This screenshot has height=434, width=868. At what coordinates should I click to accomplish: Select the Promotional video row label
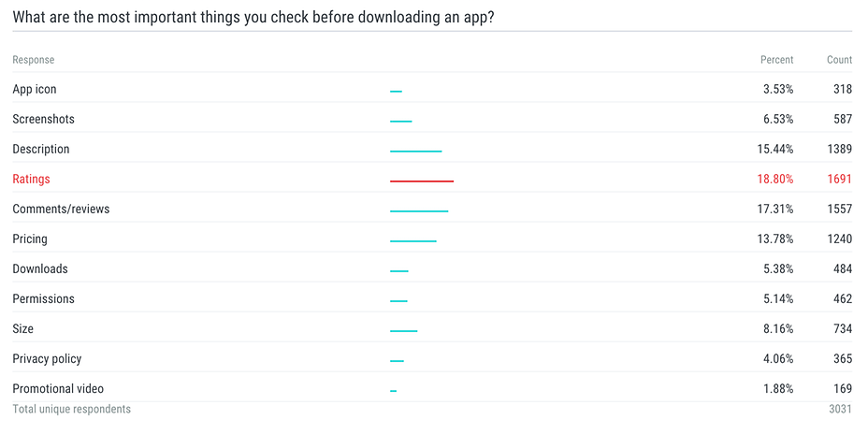point(58,388)
